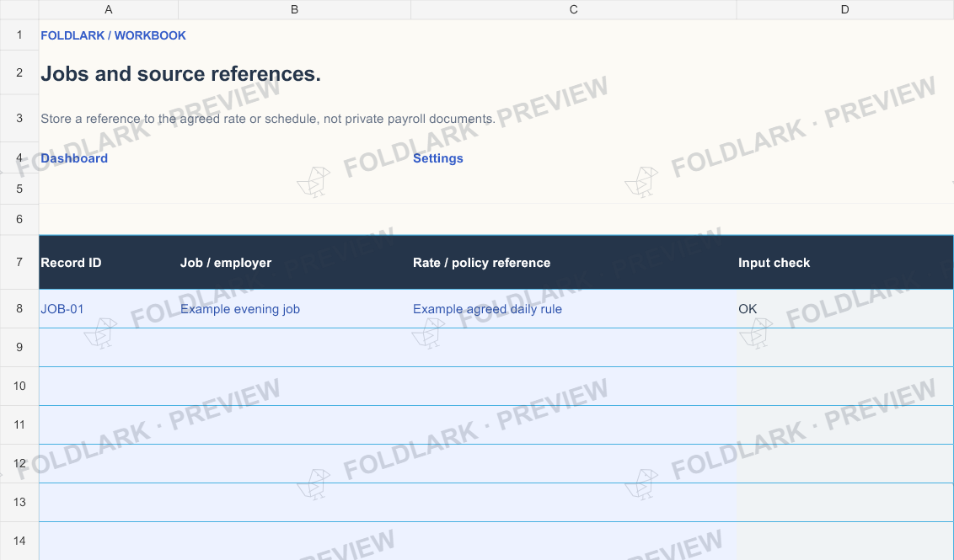The image size is (954, 560).
Task: Select row 5 header
Action: [19, 189]
